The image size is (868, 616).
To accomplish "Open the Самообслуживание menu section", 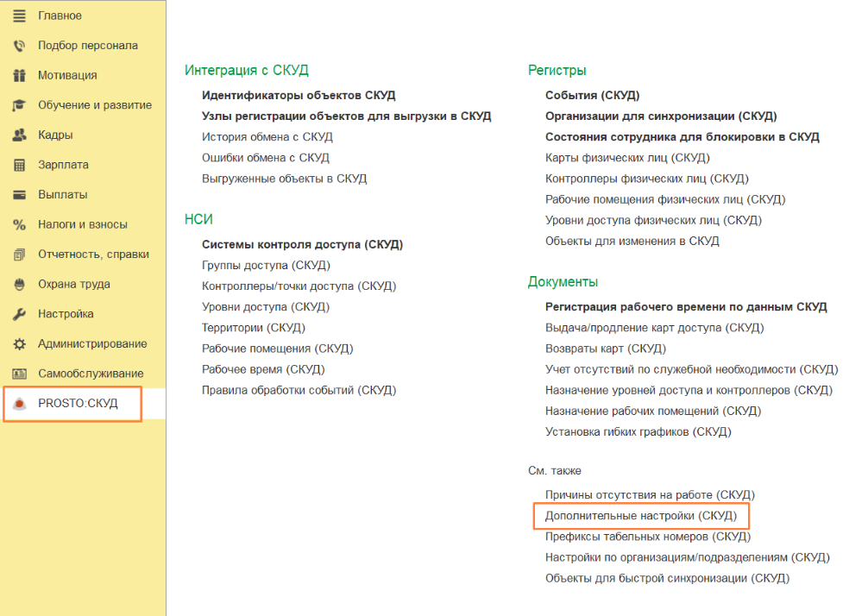I will click(x=90, y=374).
